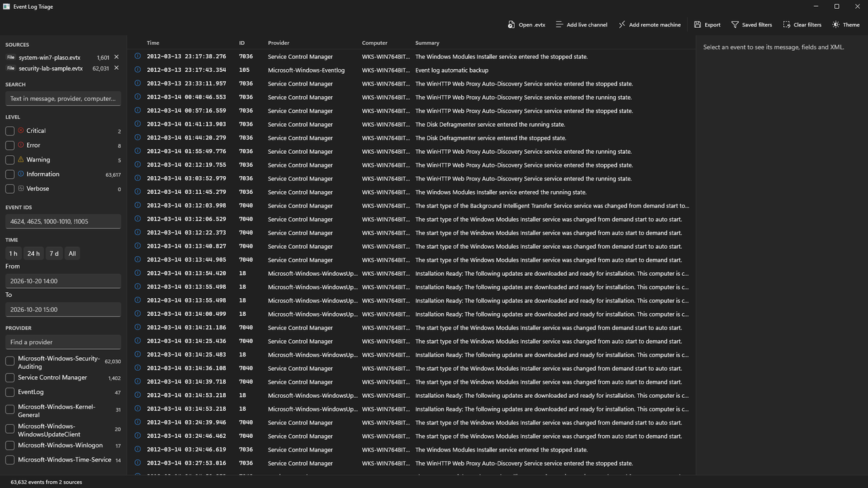
Task: Click the event ID 105 cell
Action: pos(244,70)
